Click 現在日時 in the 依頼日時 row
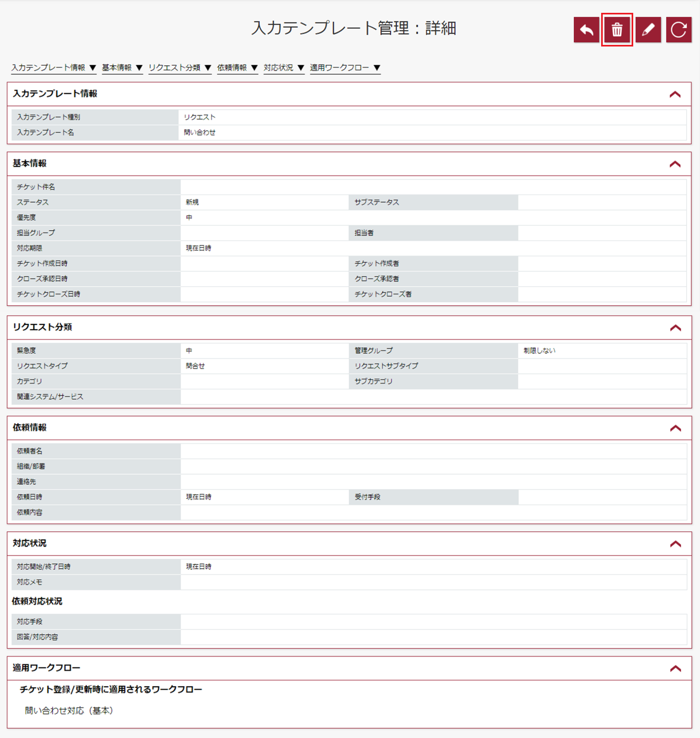Image resolution: width=700 pixels, height=738 pixels. click(198, 497)
